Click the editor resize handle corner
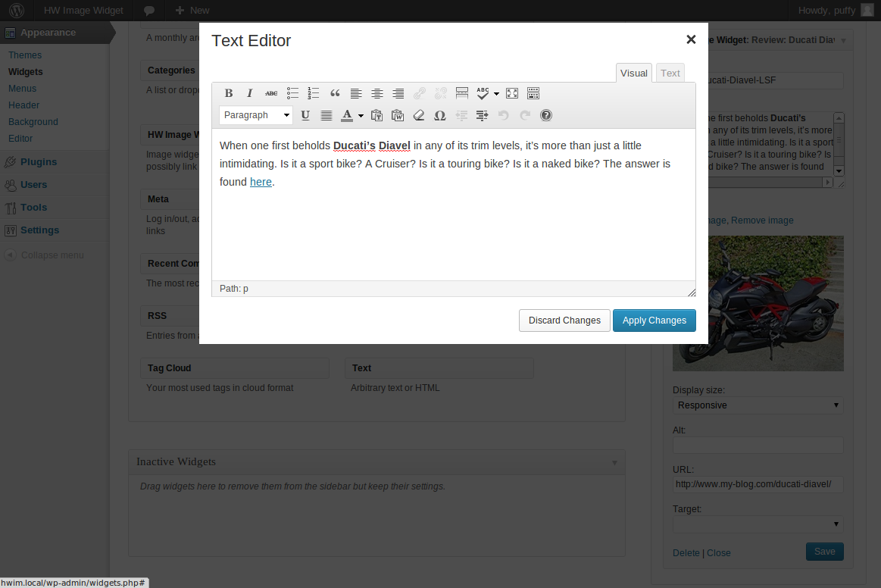Screen dimensions: 881x588 click(692, 292)
